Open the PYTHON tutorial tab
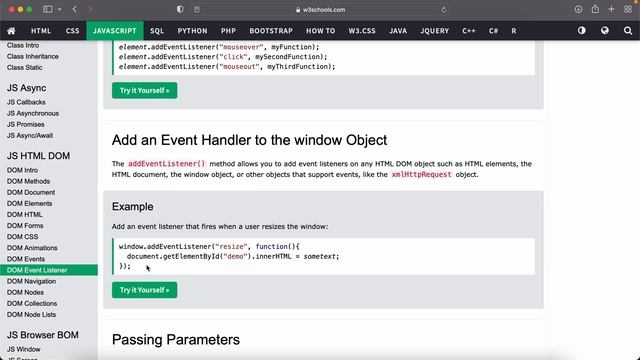 point(192,31)
